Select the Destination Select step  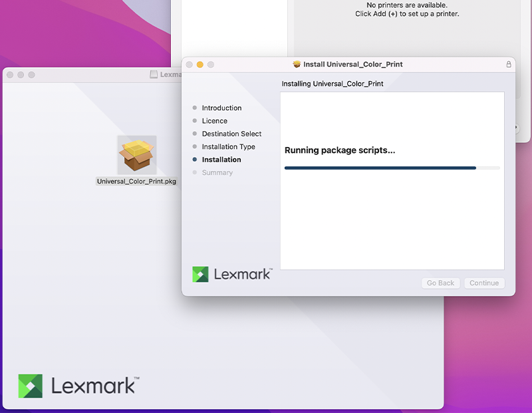(x=231, y=134)
